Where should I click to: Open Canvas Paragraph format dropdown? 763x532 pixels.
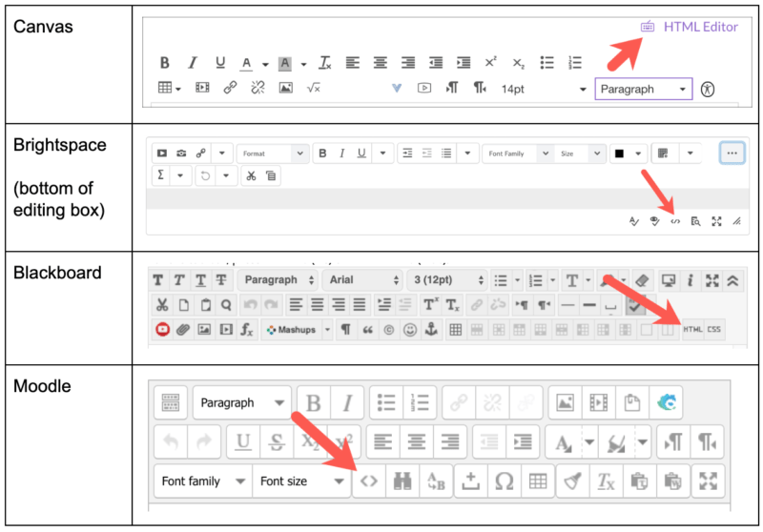click(x=643, y=89)
